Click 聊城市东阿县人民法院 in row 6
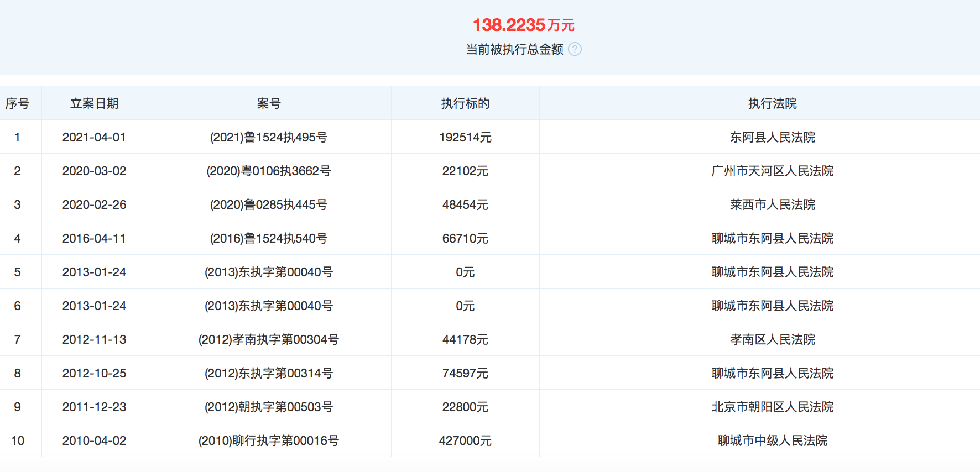This screenshot has height=472, width=980. pyautogui.click(x=772, y=306)
